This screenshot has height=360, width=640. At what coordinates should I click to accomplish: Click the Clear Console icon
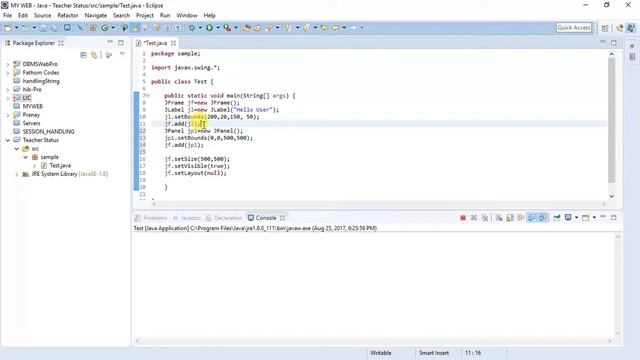[499, 218]
